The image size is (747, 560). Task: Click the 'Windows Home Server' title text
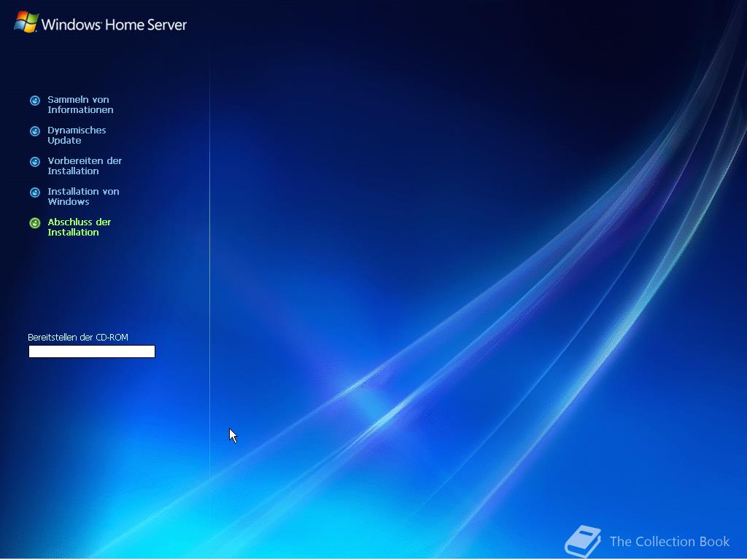[115, 24]
